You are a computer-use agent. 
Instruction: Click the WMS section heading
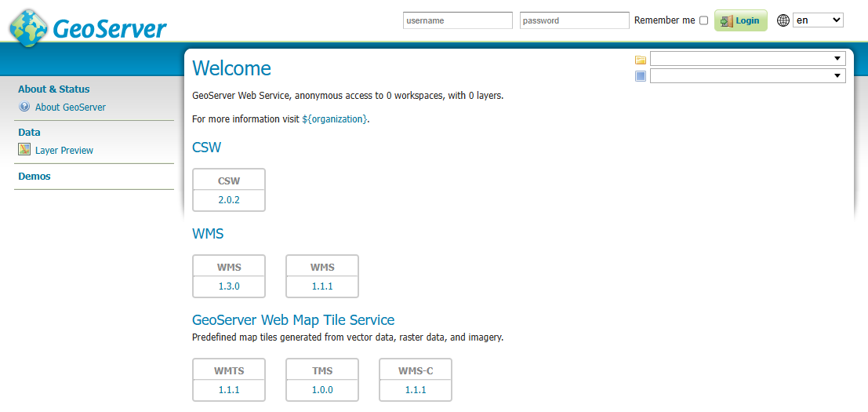tap(208, 234)
